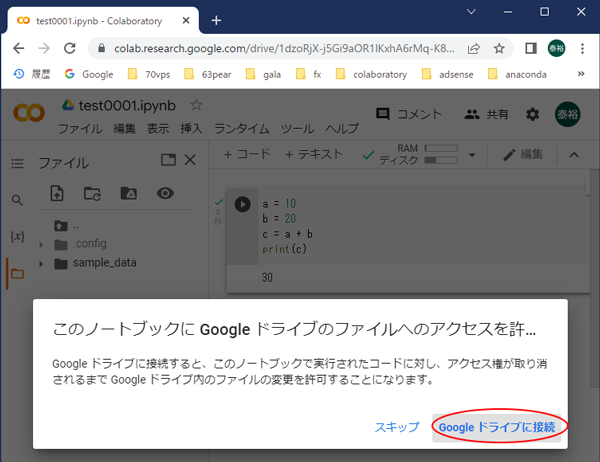This screenshot has height=462, width=600.
Task: Open the variables {x} sidebar icon
Action: coord(17,237)
